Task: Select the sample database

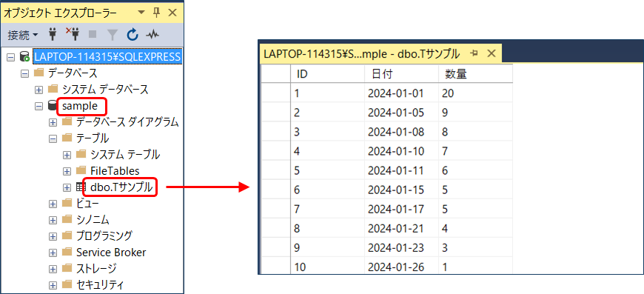Action: point(80,106)
